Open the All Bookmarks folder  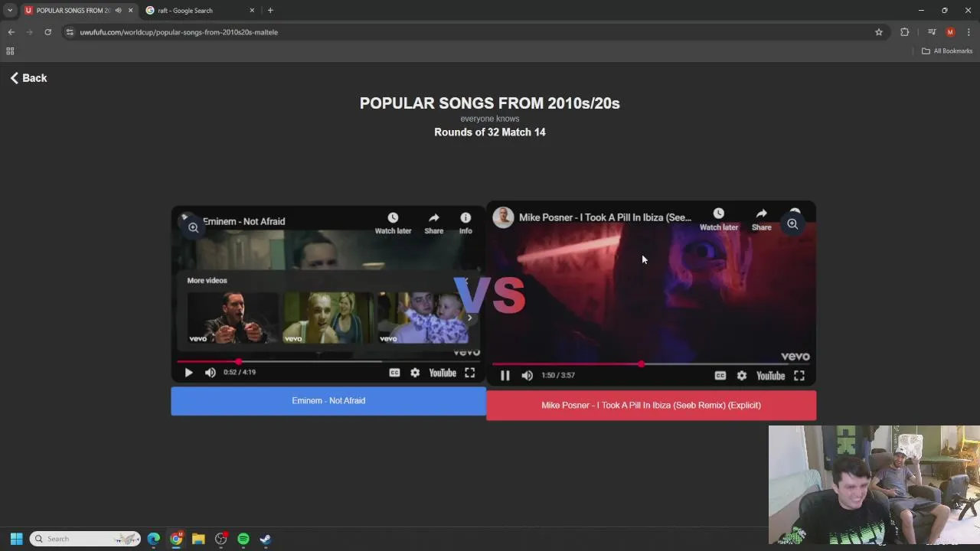click(947, 51)
